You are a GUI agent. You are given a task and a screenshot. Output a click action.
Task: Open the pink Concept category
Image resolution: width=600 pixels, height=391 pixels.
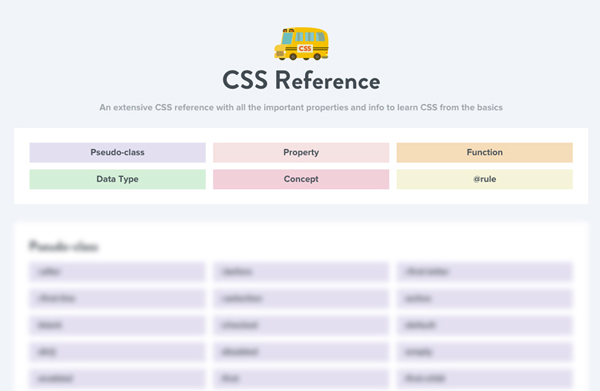301,179
